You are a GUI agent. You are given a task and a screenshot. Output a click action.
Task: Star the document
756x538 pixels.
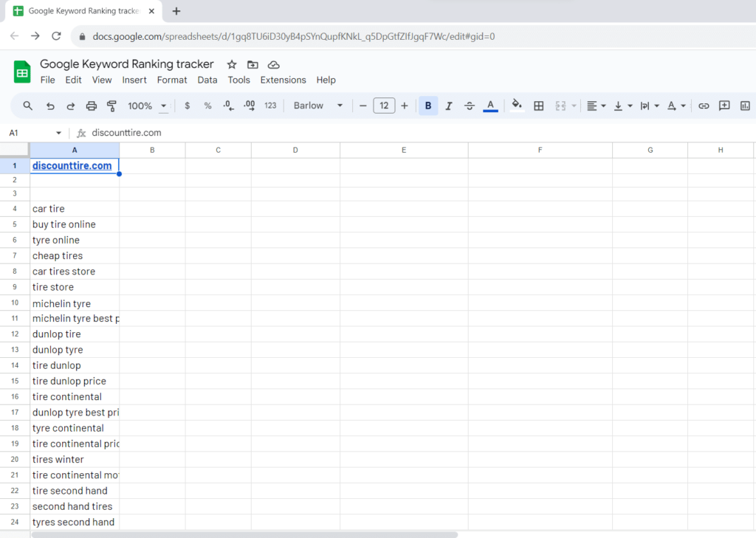(232, 65)
